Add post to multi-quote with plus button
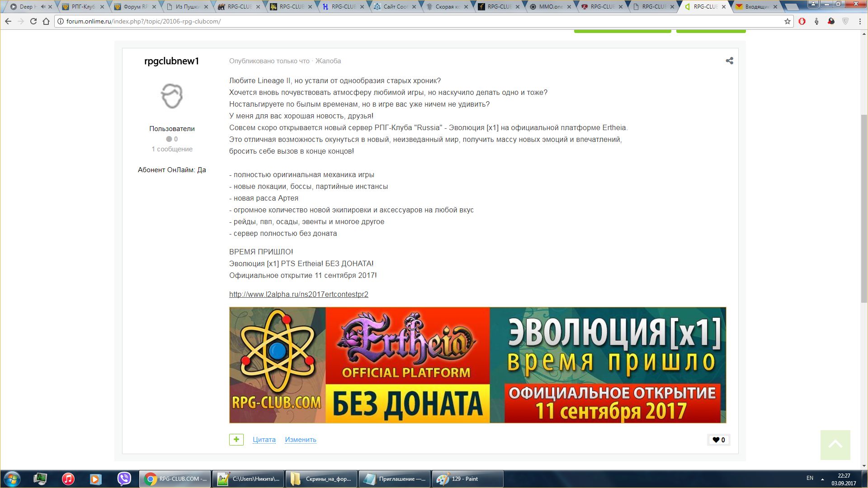Image resolution: width=868 pixels, height=488 pixels. click(236, 439)
